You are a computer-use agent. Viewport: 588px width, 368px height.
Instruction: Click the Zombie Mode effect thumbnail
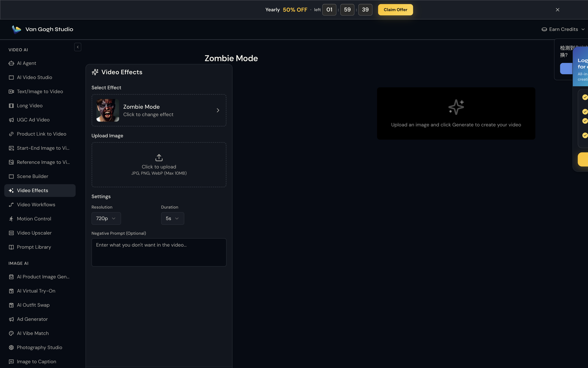108,110
